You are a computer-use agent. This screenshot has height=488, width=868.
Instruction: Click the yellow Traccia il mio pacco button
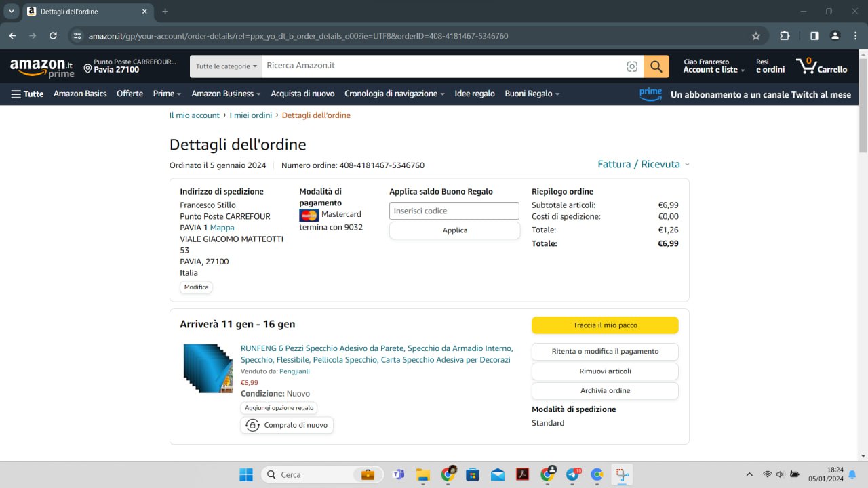(x=604, y=325)
